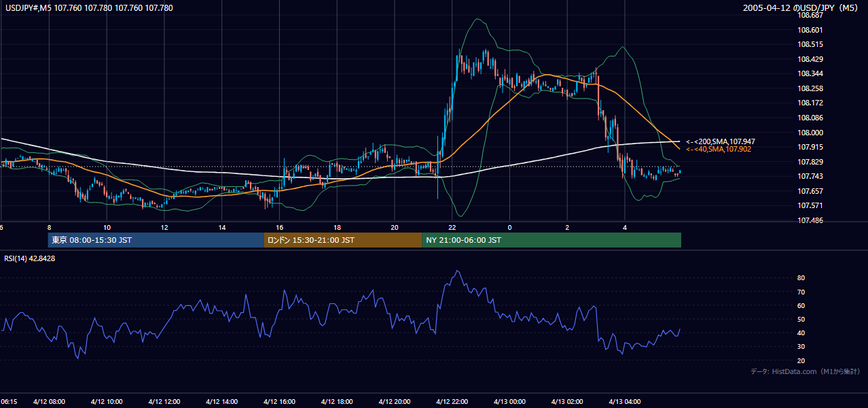868x408 pixels.
Task: Click the 4/12 16:00 time label
Action: point(279,402)
